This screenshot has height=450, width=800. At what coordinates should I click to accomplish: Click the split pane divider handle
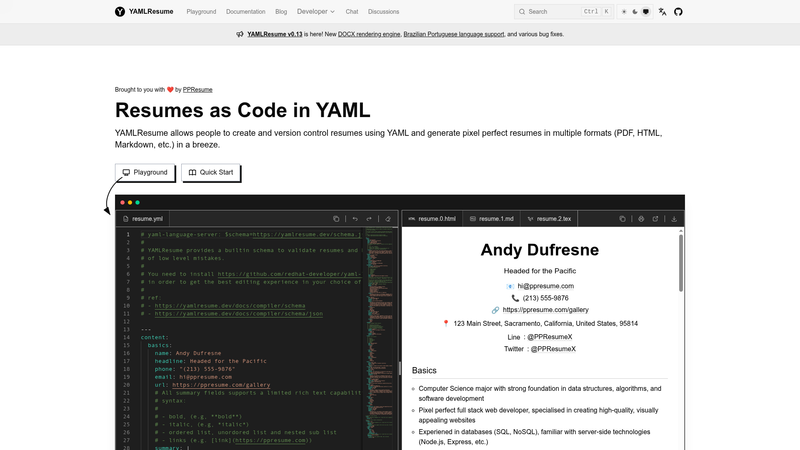(x=400, y=368)
